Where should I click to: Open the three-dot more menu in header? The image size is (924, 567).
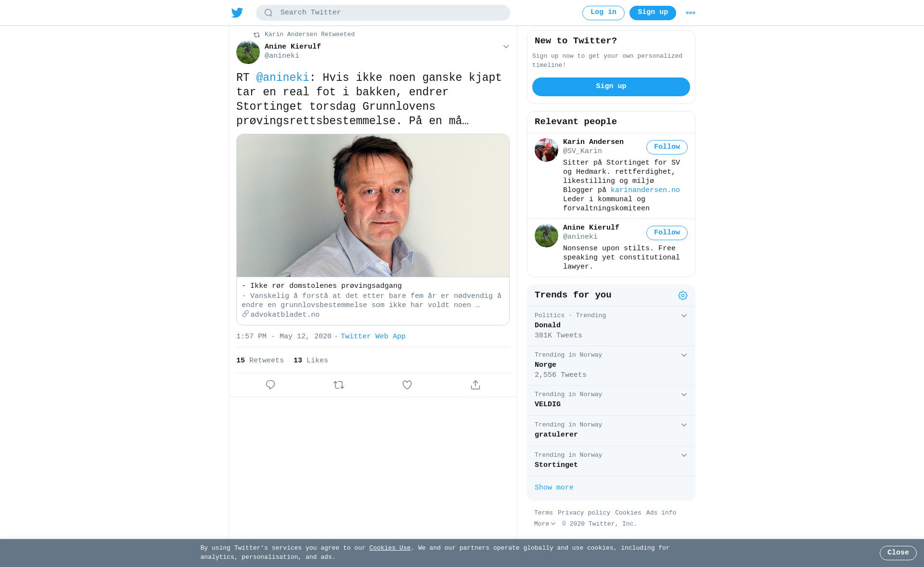[x=691, y=13]
